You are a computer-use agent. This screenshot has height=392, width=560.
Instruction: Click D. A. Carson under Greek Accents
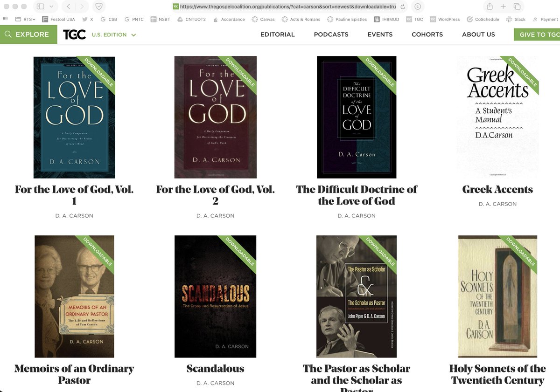497,204
